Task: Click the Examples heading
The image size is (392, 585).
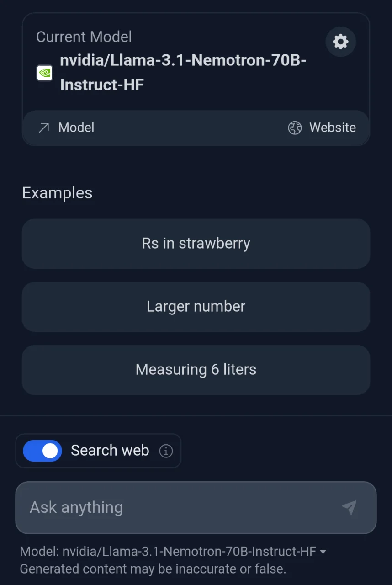Action: coord(57,193)
